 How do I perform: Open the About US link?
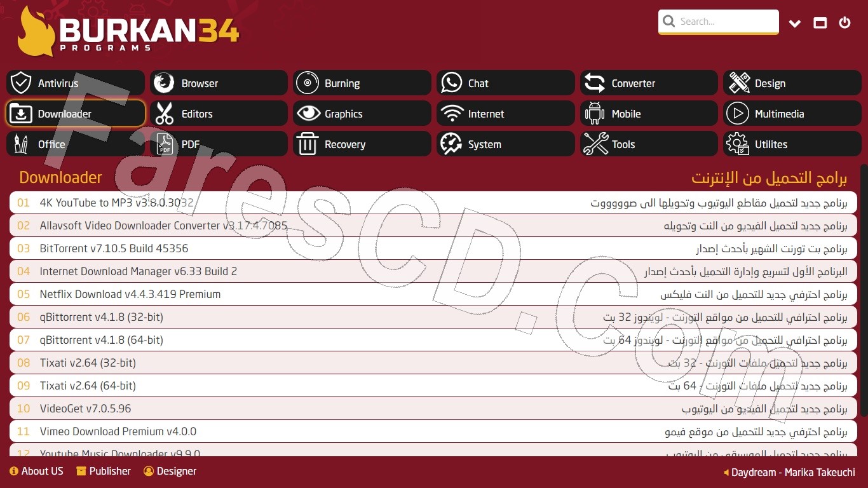37,471
